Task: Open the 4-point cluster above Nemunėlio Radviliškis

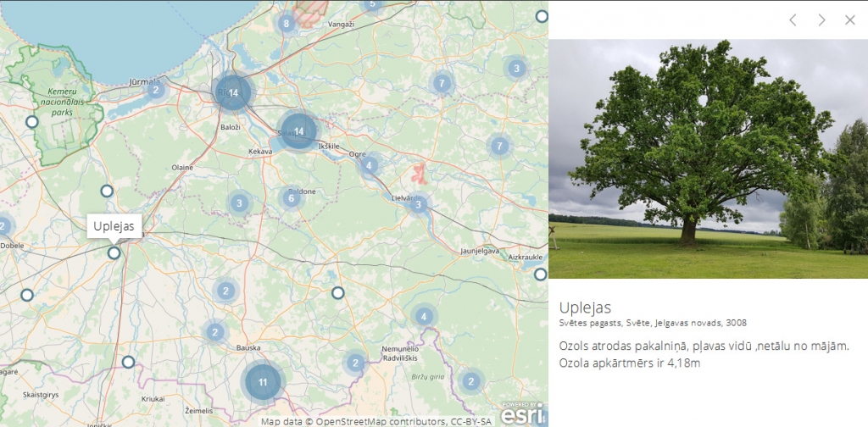Action: pyautogui.click(x=423, y=317)
